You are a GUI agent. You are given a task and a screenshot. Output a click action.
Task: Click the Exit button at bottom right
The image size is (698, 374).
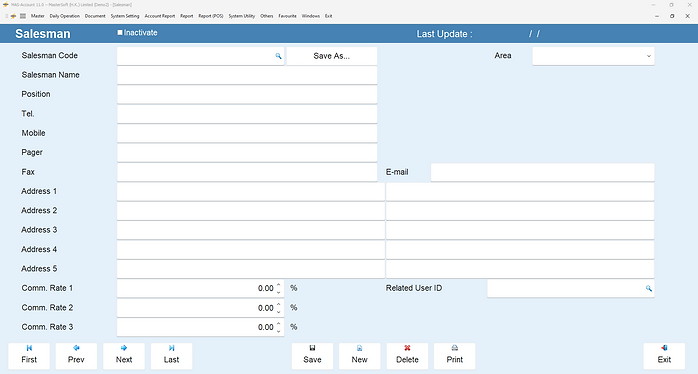(x=664, y=356)
